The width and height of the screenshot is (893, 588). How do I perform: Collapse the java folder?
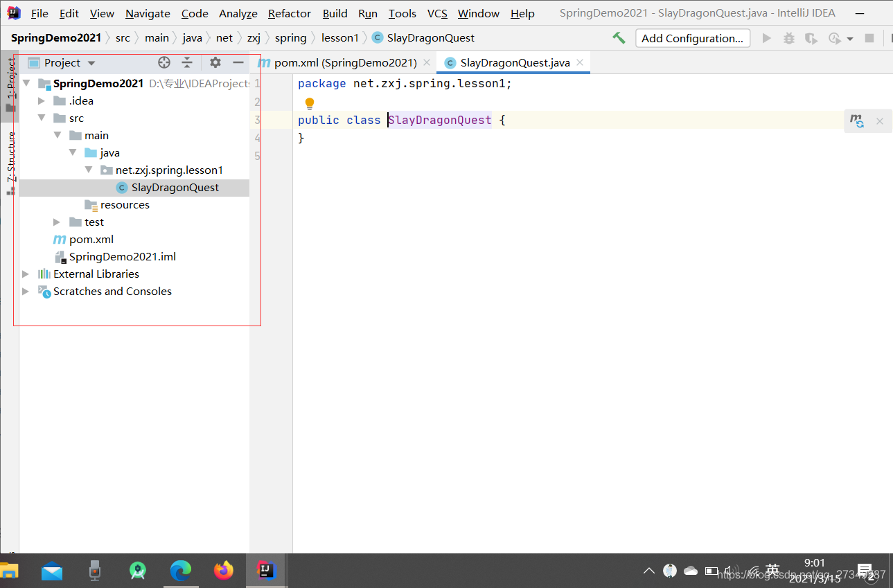click(x=73, y=152)
